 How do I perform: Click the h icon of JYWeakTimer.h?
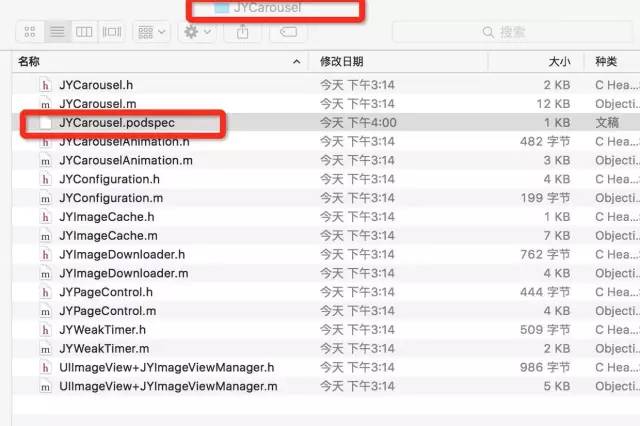click(x=45, y=330)
